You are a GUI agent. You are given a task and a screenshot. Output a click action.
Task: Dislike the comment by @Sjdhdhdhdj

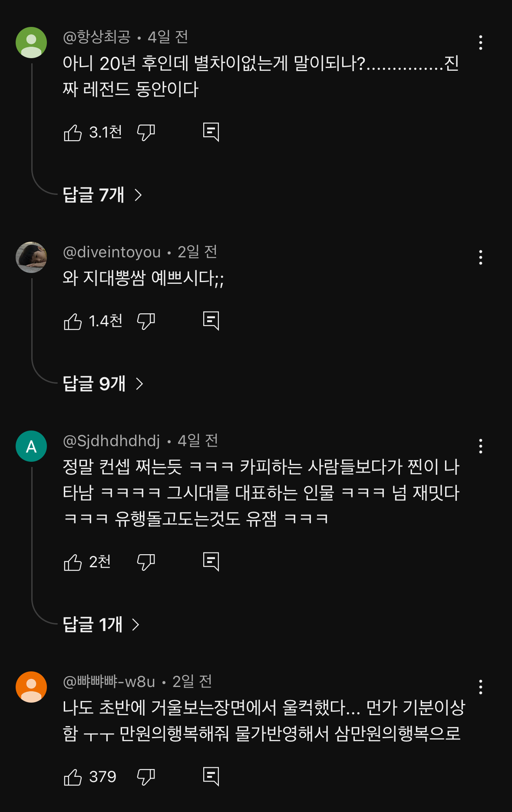(x=146, y=562)
